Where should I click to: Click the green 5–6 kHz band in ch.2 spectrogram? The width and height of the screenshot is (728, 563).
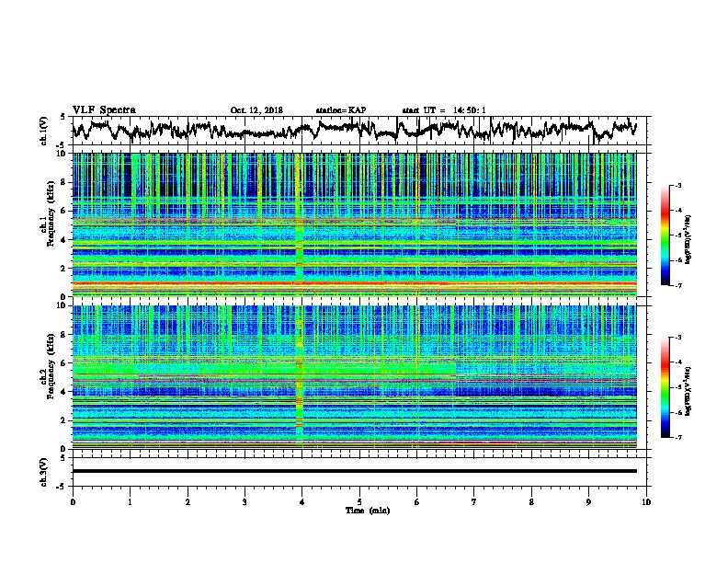264,370
